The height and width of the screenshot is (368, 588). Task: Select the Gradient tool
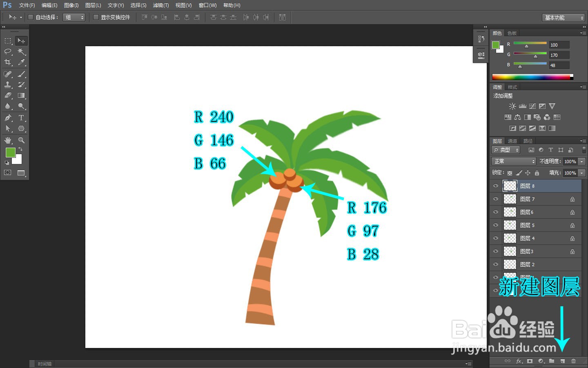coord(21,95)
